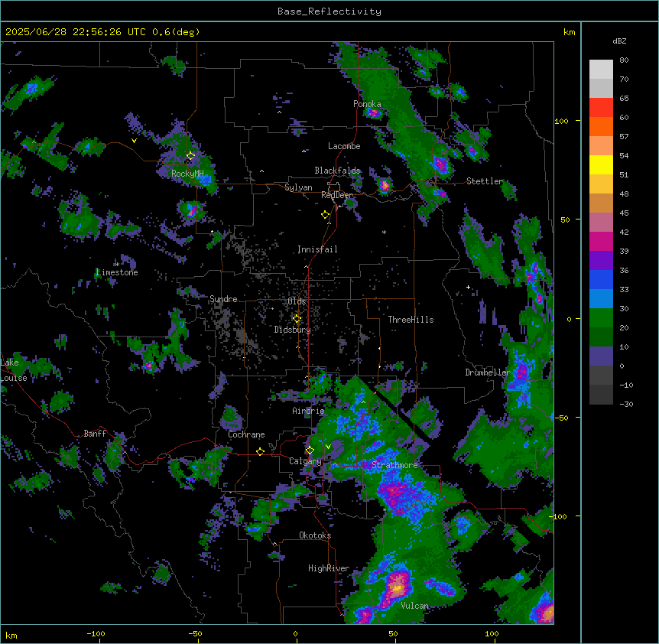This screenshot has height=644, width=659.
Task: Select the Sundre label
Action: [223, 299]
